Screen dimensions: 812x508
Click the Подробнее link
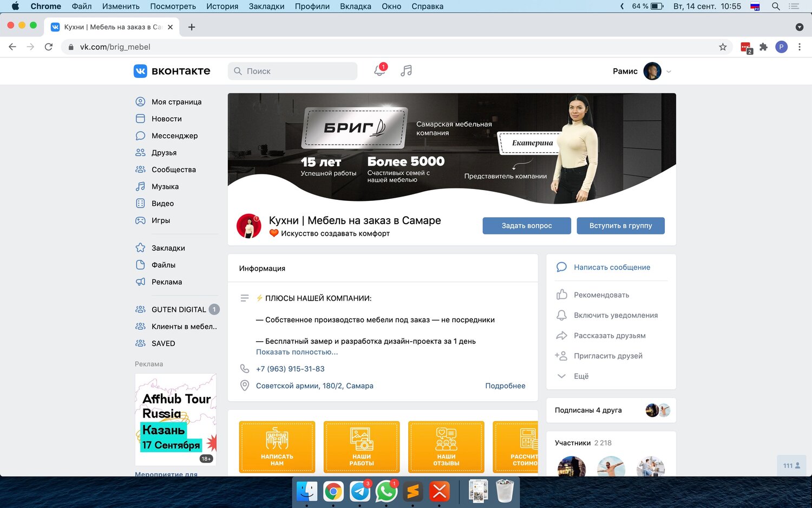(505, 386)
